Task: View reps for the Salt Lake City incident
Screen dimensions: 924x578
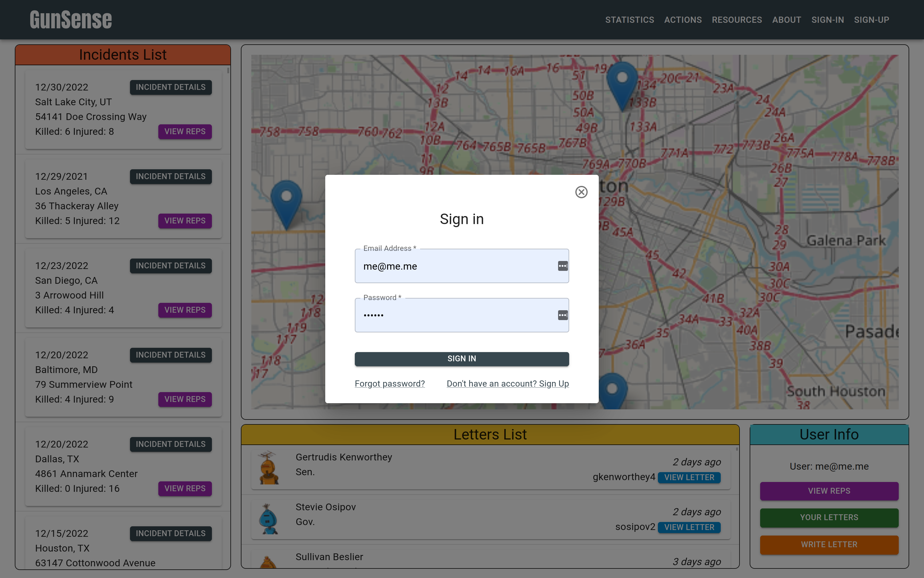Action: coord(185,131)
